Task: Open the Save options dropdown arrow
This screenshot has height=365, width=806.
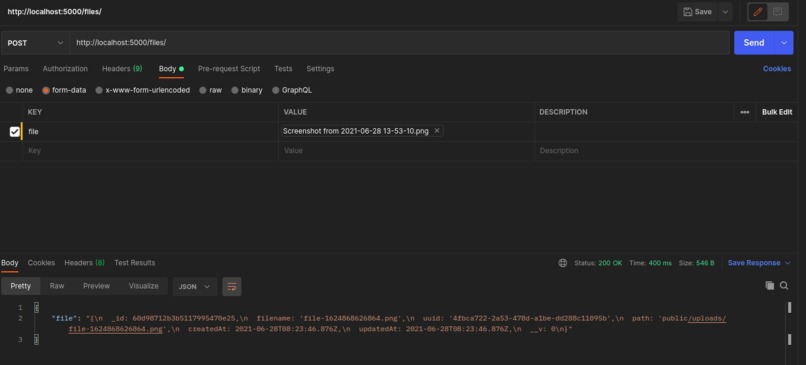Action: point(725,12)
